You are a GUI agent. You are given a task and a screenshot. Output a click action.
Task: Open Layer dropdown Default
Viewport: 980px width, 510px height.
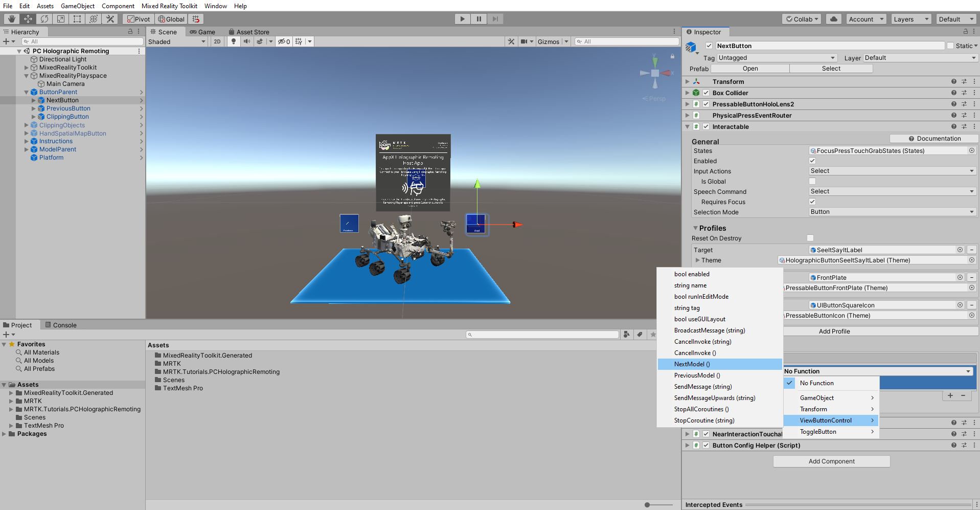(920, 58)
